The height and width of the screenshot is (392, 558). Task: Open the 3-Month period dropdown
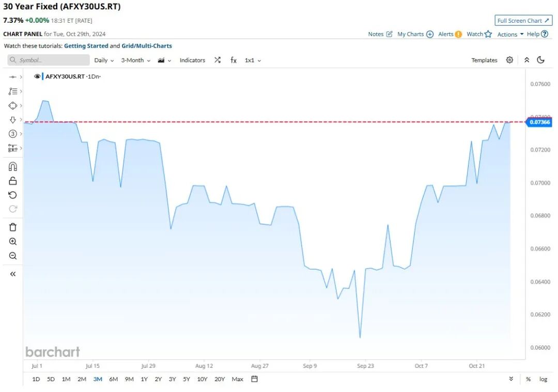(135, 60)
